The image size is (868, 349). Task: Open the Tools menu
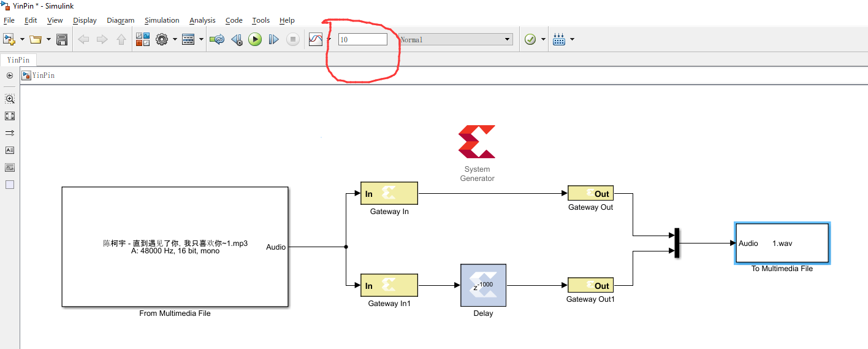[261, 20]
